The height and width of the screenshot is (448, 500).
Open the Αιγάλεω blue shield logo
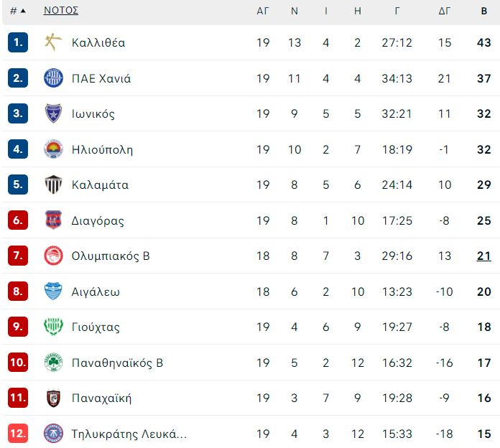point(53,291)
